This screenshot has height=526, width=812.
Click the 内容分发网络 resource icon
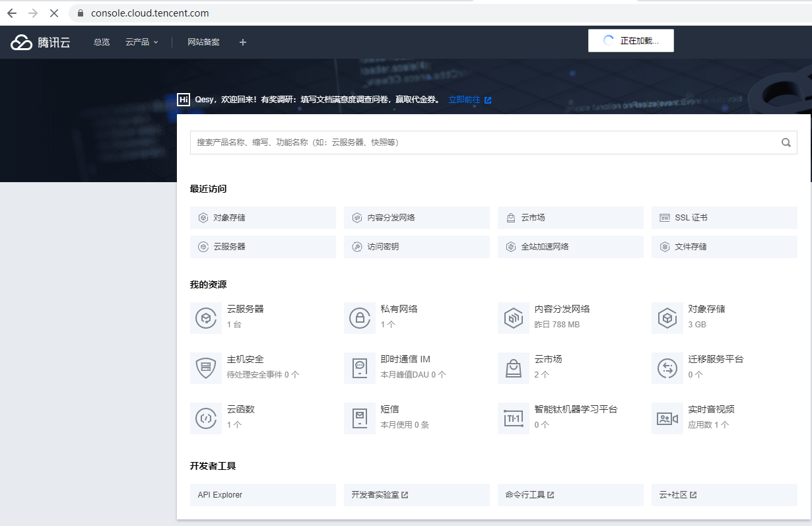pos(514,318)
